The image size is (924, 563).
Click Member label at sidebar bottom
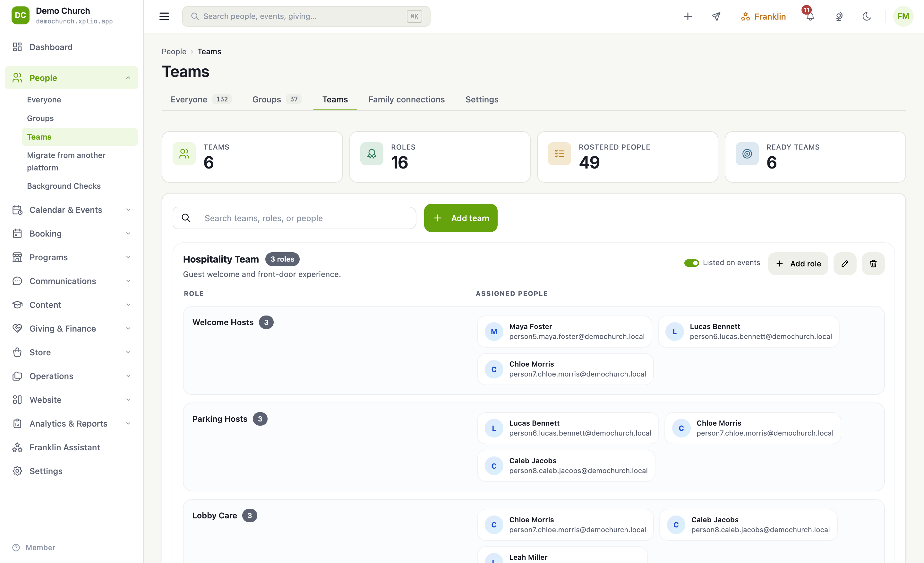(x=40, y=547)
